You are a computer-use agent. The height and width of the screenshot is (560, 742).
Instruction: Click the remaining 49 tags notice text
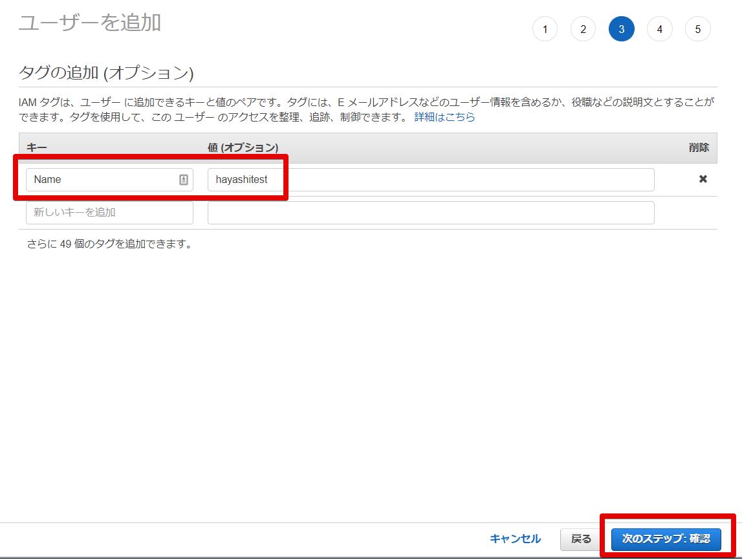109,244
